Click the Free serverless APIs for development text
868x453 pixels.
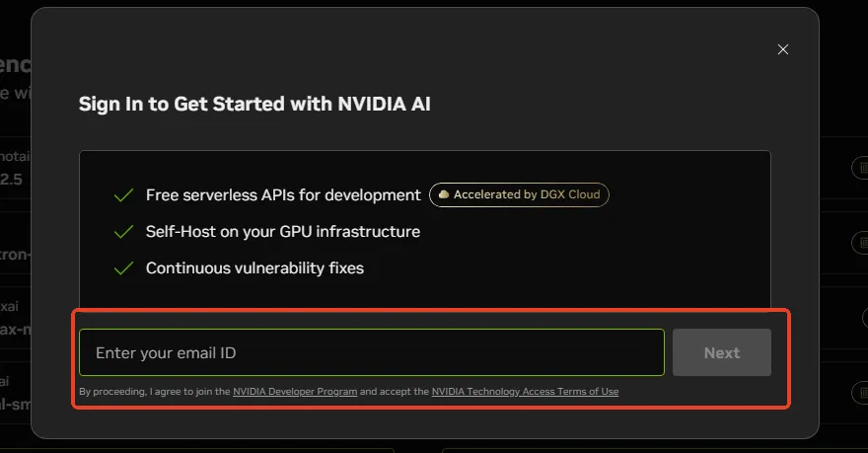click(283, 194)
